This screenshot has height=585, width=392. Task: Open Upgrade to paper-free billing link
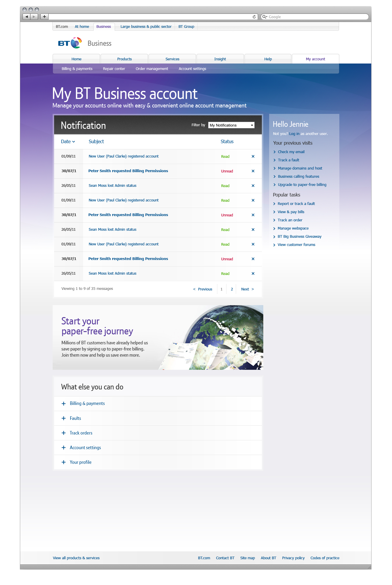302,185
